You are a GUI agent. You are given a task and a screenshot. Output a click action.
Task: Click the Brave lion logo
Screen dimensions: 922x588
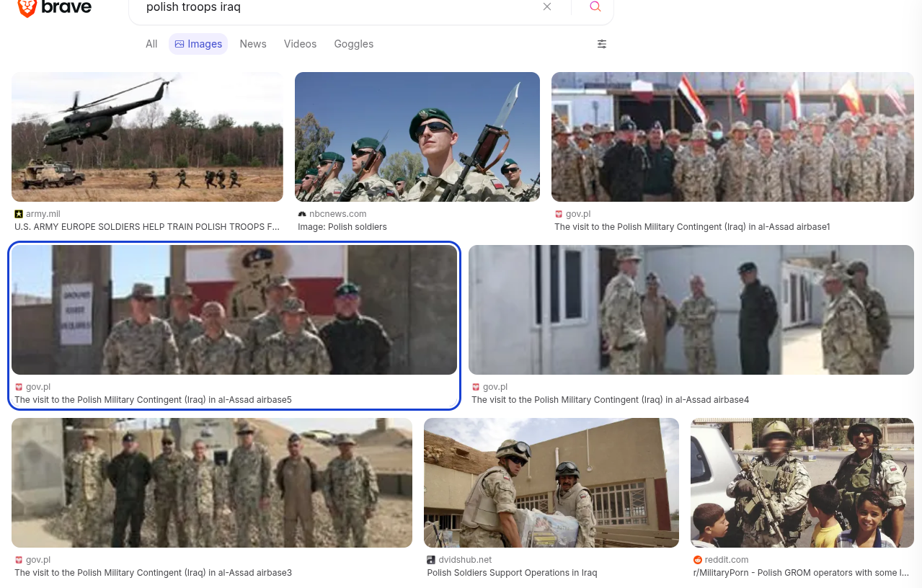(27, 8)
